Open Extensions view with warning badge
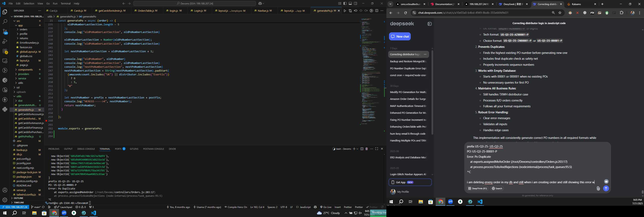The height and width of the screenshot is (217, 644). 5,51
